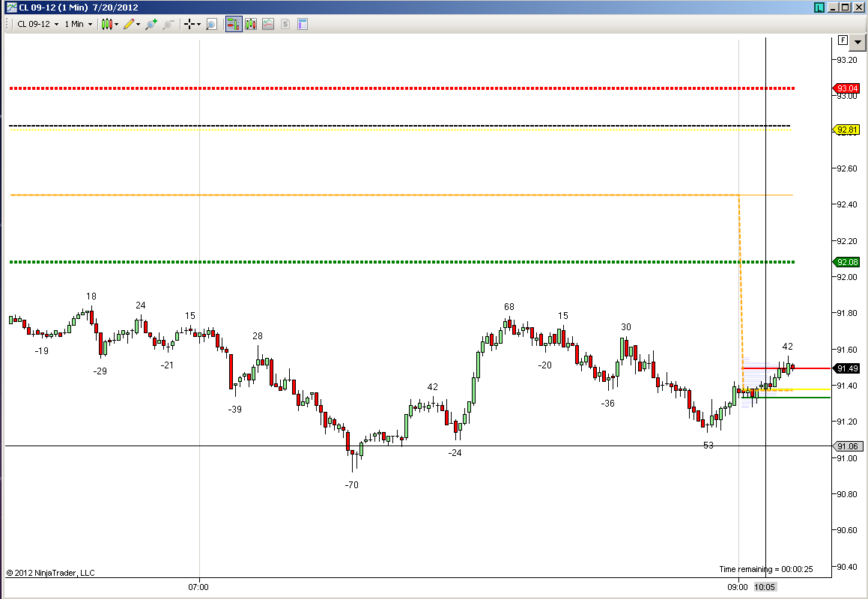
Task: Click the swing label 18
Action: 91,297
